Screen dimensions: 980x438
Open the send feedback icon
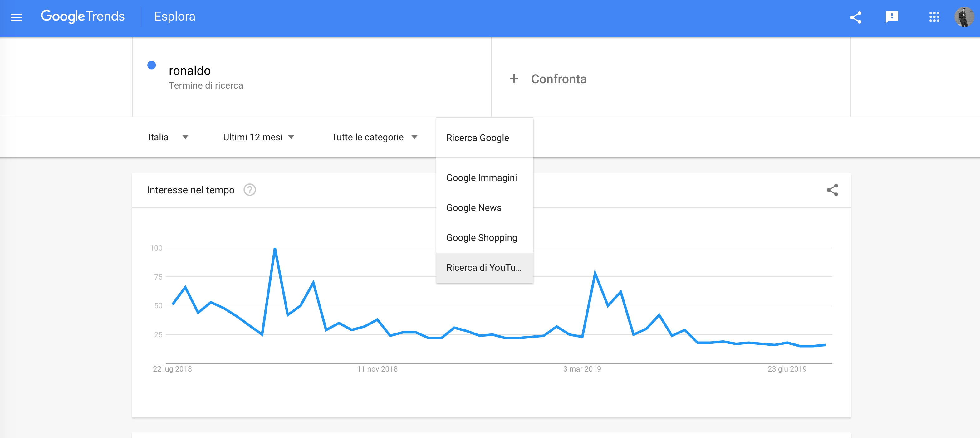891,17
